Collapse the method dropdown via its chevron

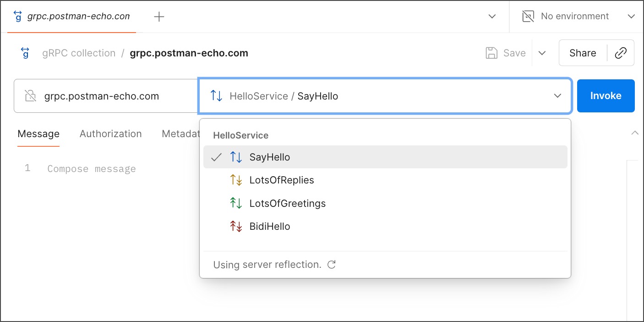tap(557, 96)
